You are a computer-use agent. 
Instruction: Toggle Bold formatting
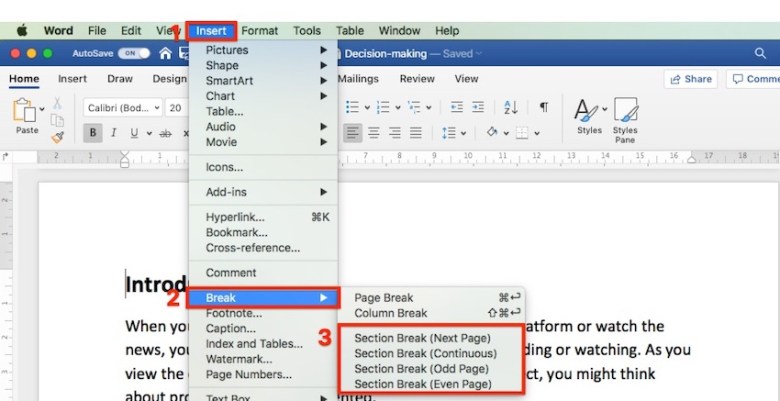93,133
